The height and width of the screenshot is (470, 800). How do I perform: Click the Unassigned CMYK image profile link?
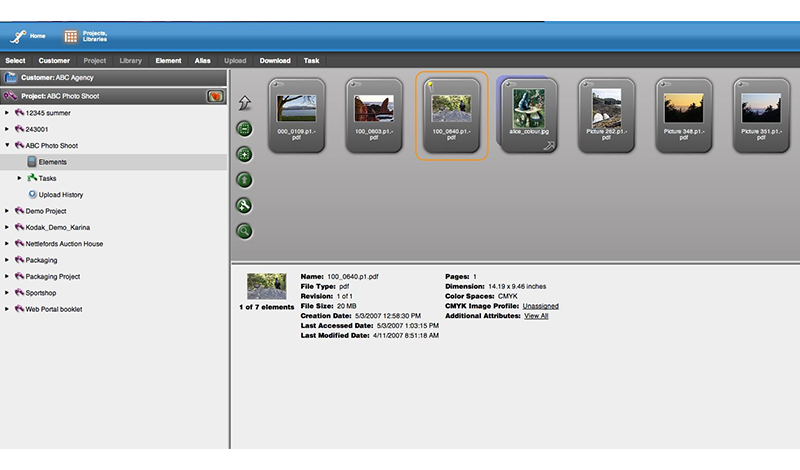(540, 306)
